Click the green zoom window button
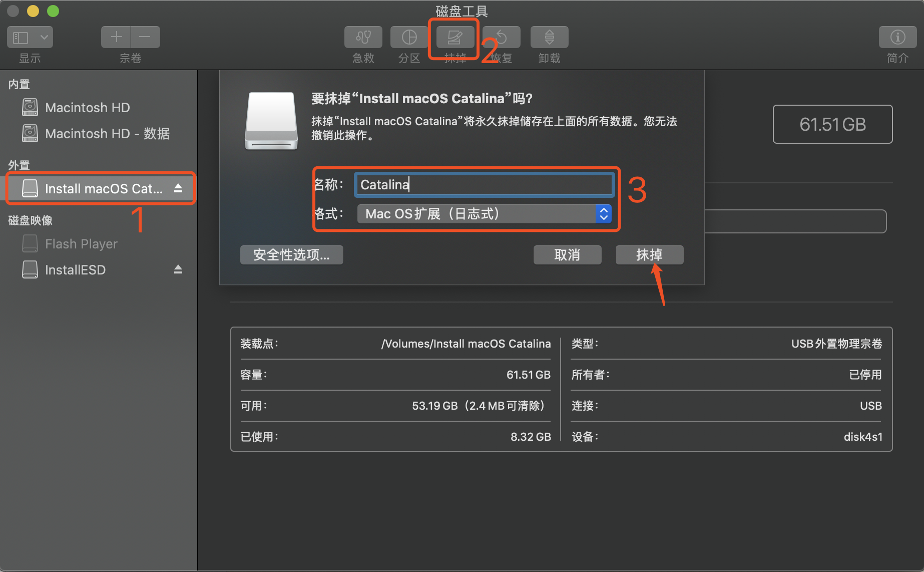This screenshot has height=572, width=924. tap(53, 11)
